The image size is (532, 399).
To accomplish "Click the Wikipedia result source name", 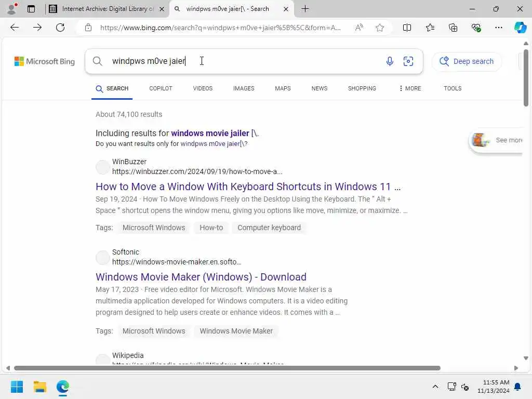I will click(x=128, y=355).
